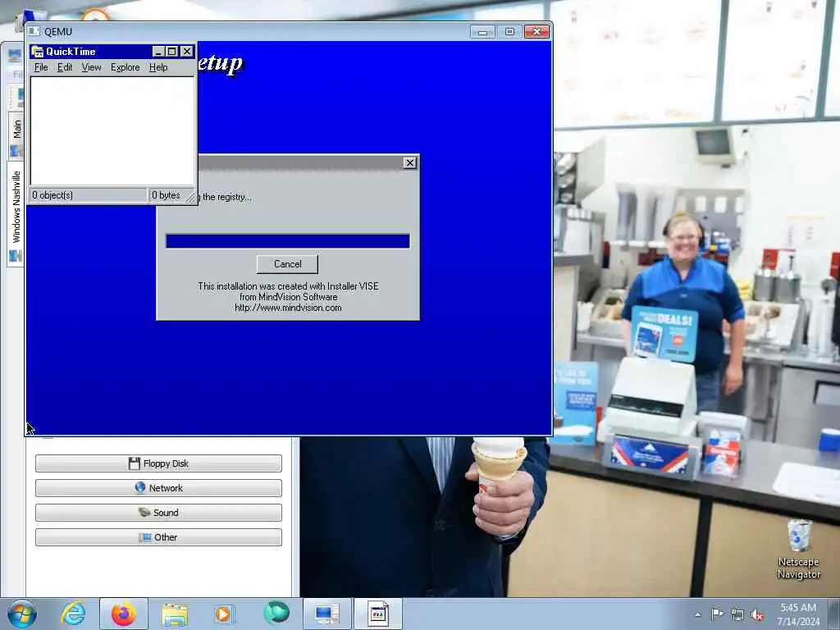Click the Installer VISE credit line

coord(288,286)
